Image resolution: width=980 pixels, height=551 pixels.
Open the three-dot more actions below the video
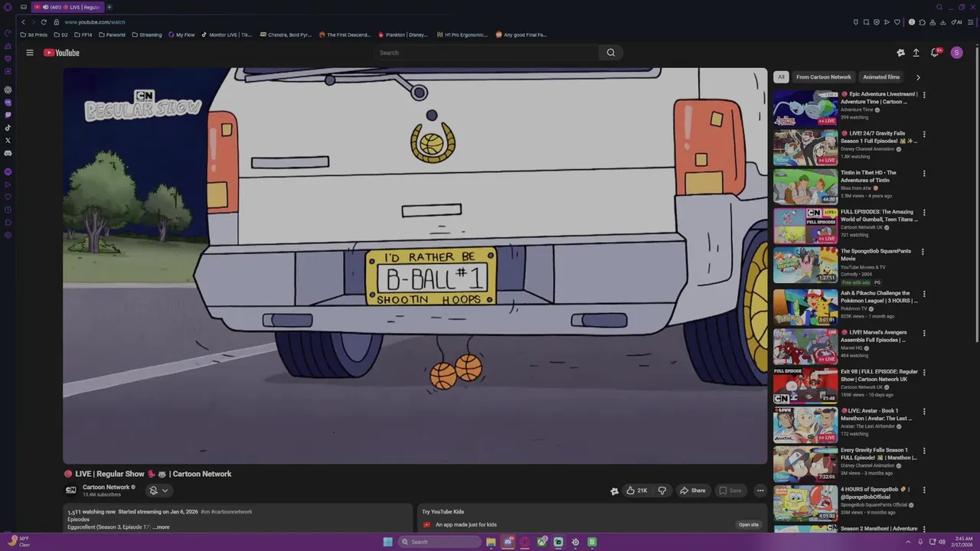pos(760,491)
